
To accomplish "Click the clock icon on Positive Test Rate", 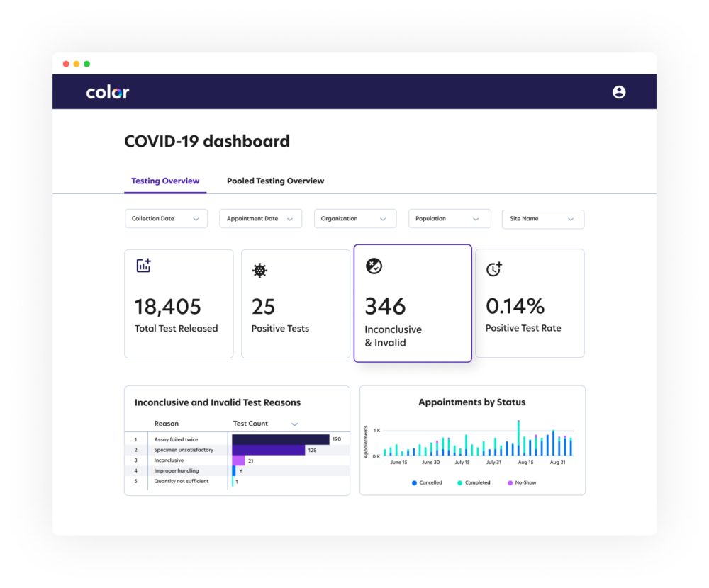I will [493, 269].
